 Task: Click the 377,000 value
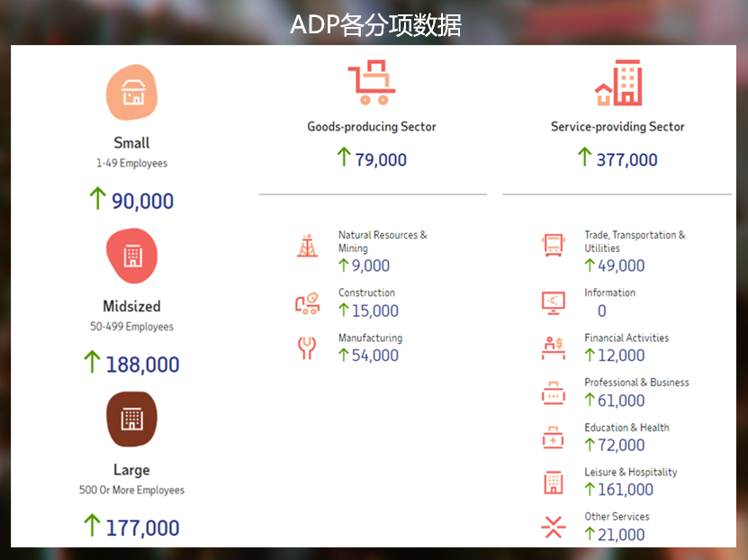pyautogui.click(x=626, y=159)
